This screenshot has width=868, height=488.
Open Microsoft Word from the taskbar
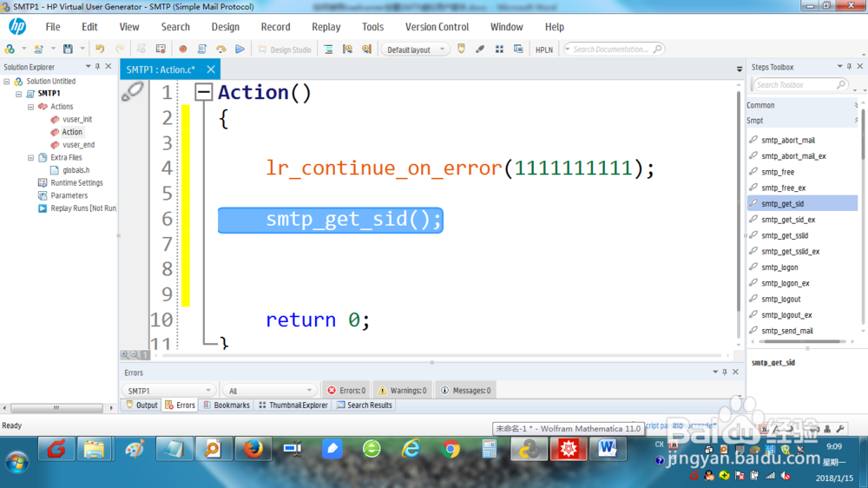coord(608,449)
